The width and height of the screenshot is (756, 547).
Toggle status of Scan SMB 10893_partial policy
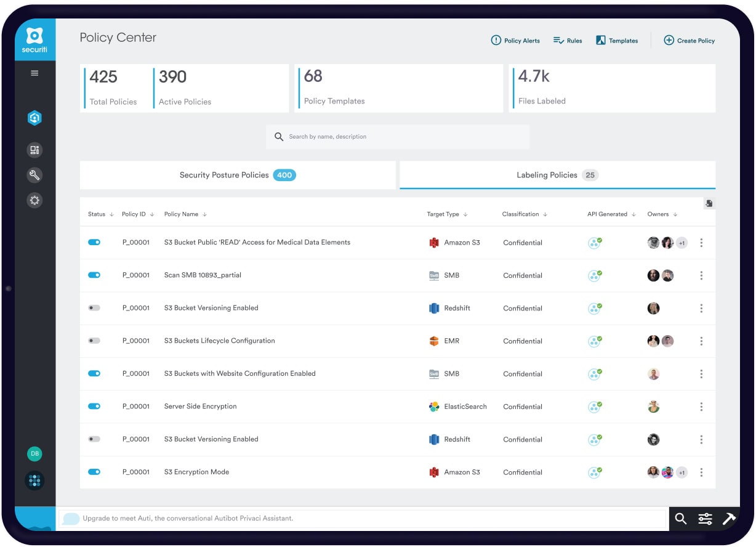tap(94, 275)
